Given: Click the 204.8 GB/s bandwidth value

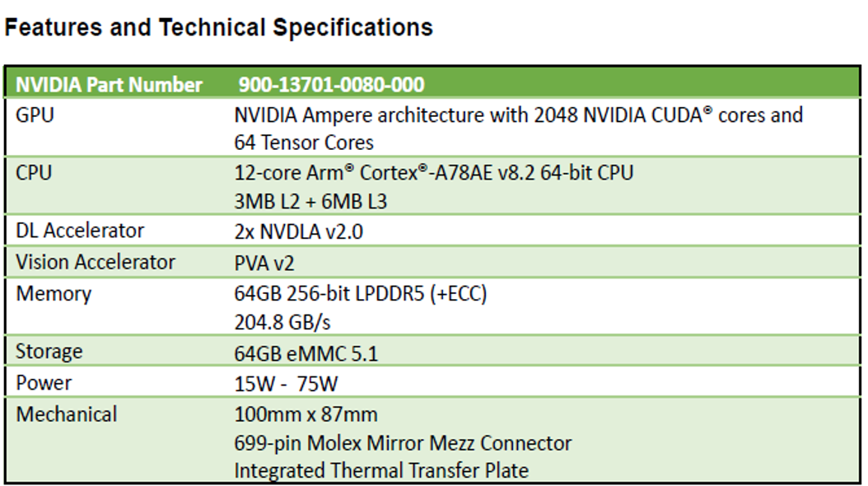Looking at the screenshot, I should (282, 322).
